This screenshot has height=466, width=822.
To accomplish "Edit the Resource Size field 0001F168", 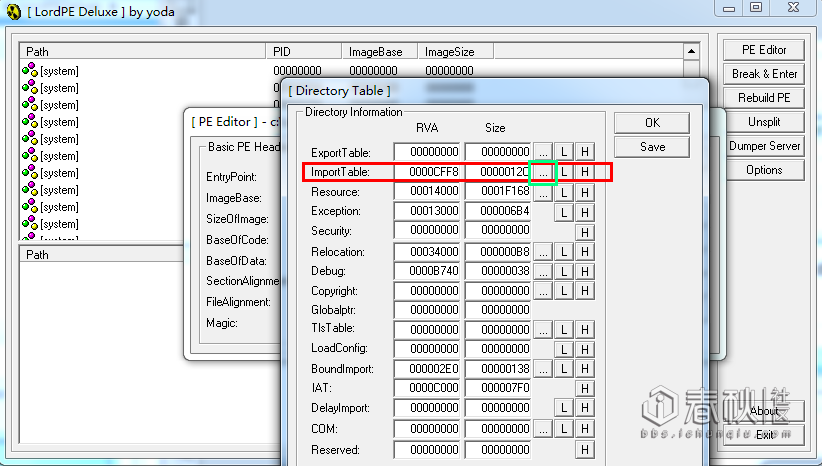I will point(498,191).
